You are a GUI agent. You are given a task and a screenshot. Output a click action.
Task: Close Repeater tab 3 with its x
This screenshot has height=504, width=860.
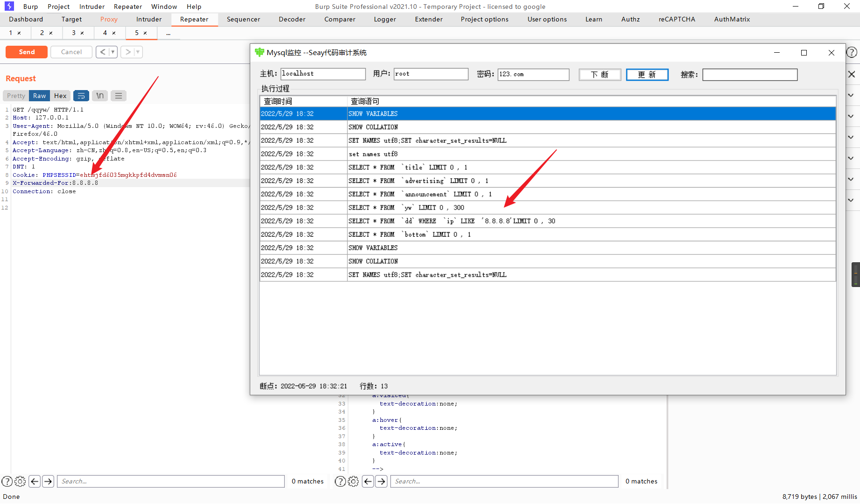point(82,33)
